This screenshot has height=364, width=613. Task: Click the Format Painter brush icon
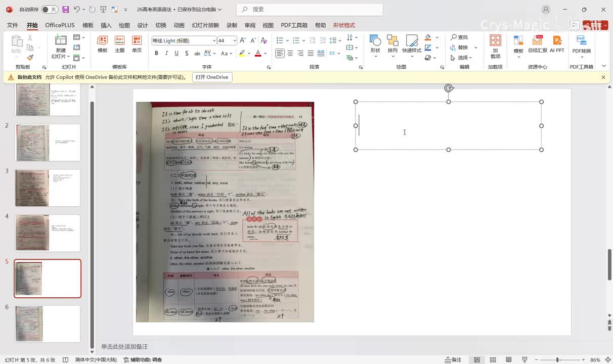coord(30,58)
